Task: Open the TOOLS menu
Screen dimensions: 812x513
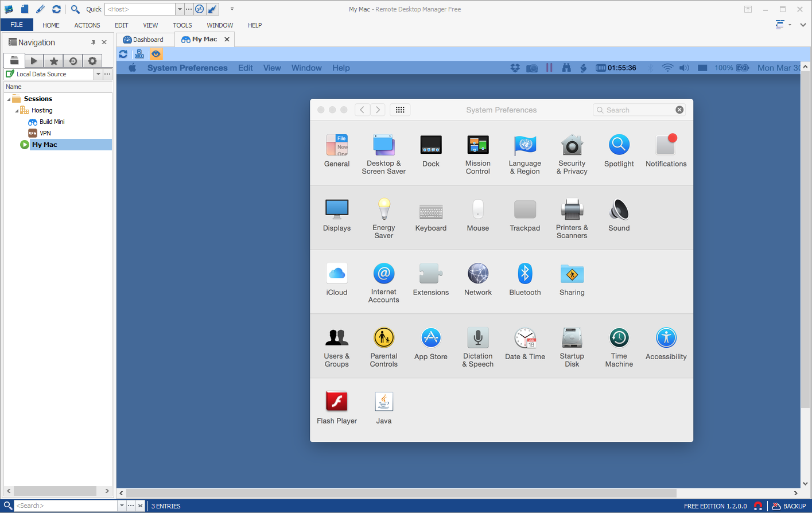Action: click(x=182, y=25)
